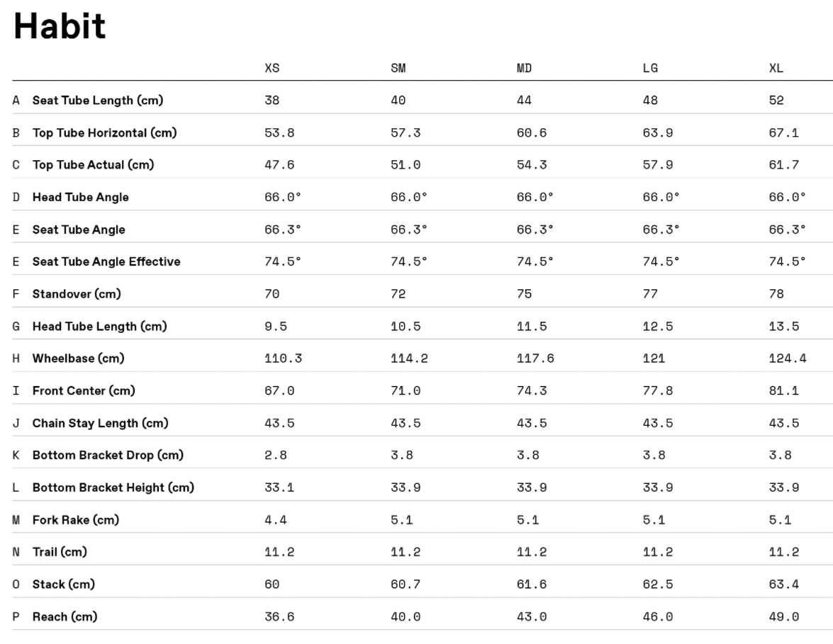Click the Seat Tube Length row label

[97, 101]
